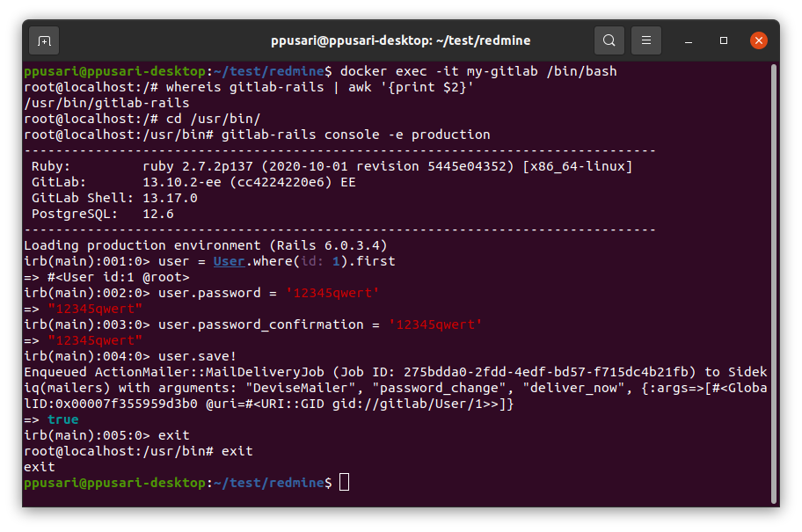The width and height of the screenshot is (802, 532).
Task: Click the gid://gitlab/User/1 line
Action: point(268,404)
